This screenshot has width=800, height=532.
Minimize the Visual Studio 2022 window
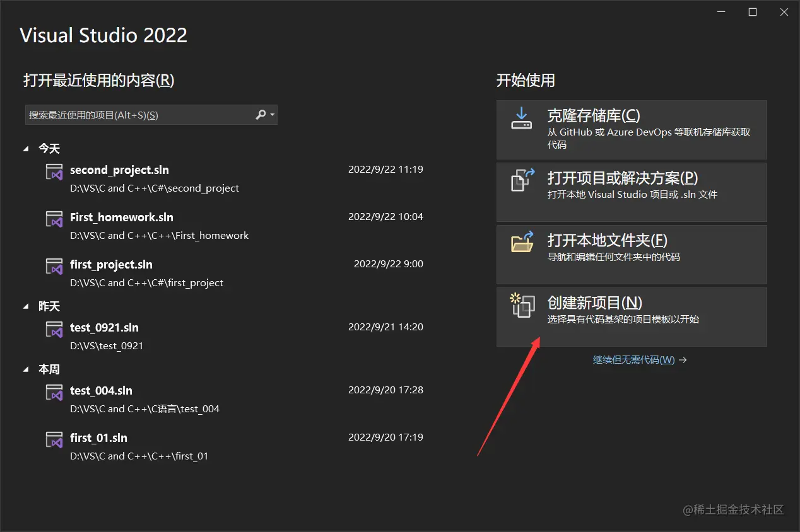721,13
